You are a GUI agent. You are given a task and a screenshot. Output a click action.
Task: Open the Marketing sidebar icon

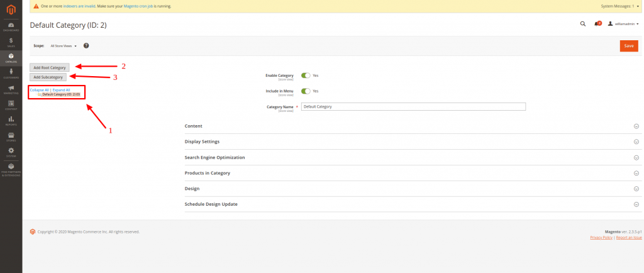(11, 89)
